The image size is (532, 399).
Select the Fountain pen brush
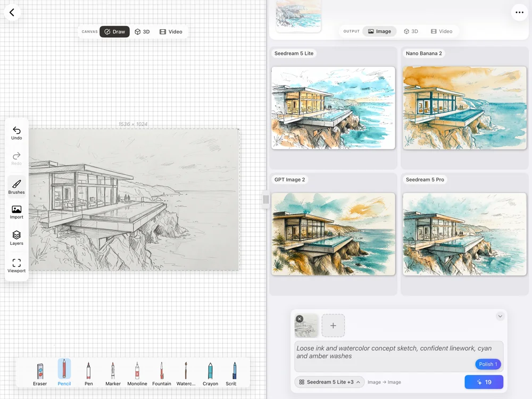click(162, 373)
